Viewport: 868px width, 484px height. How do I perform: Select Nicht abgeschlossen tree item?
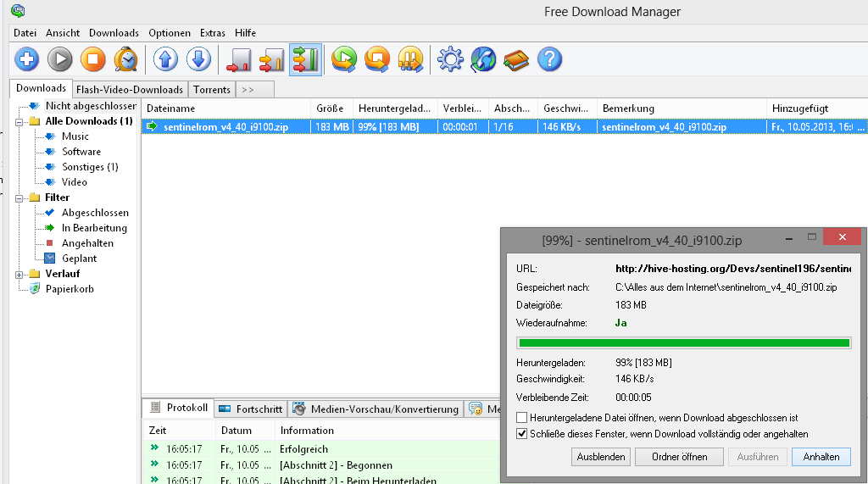90,106
